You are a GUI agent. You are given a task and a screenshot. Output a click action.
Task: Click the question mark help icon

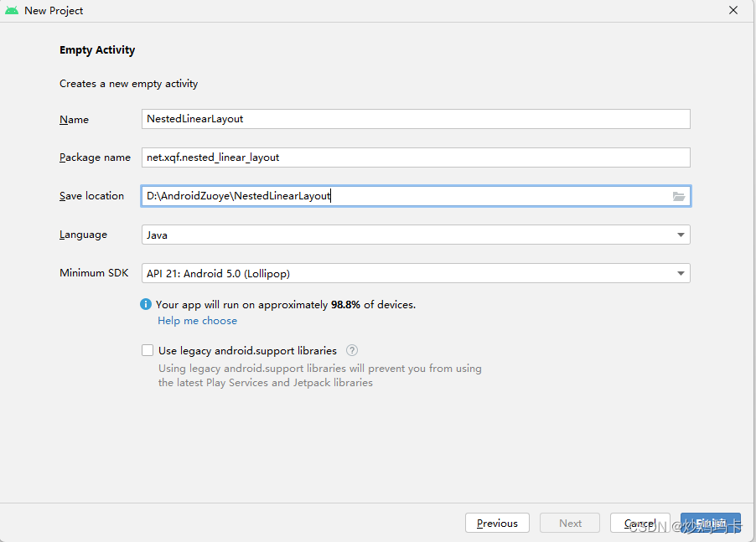pos(352,351)
